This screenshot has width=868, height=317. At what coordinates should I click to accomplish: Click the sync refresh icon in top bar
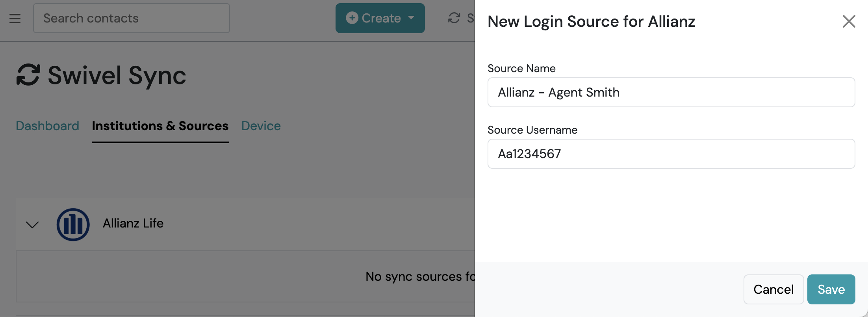click(x=454, y=18)
